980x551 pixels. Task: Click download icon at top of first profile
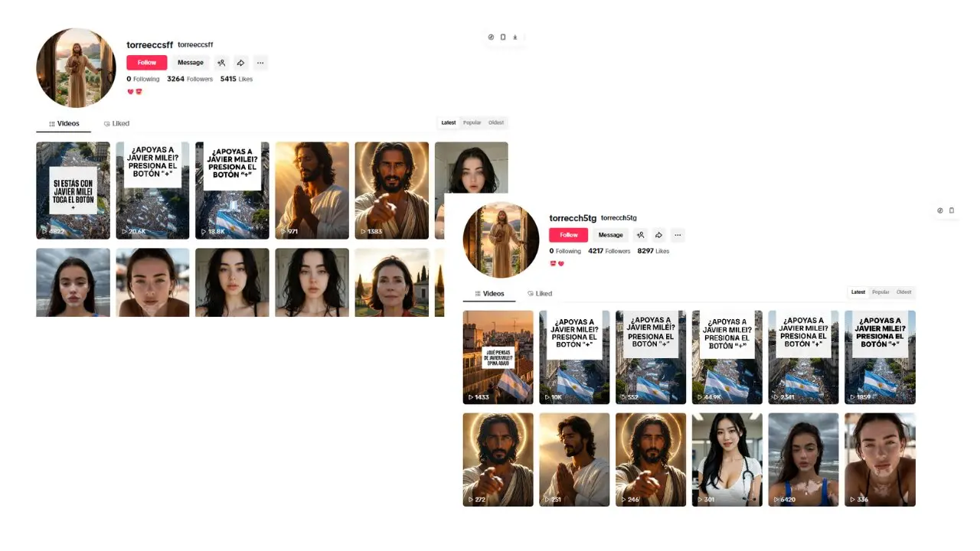(x=515, y=37)
